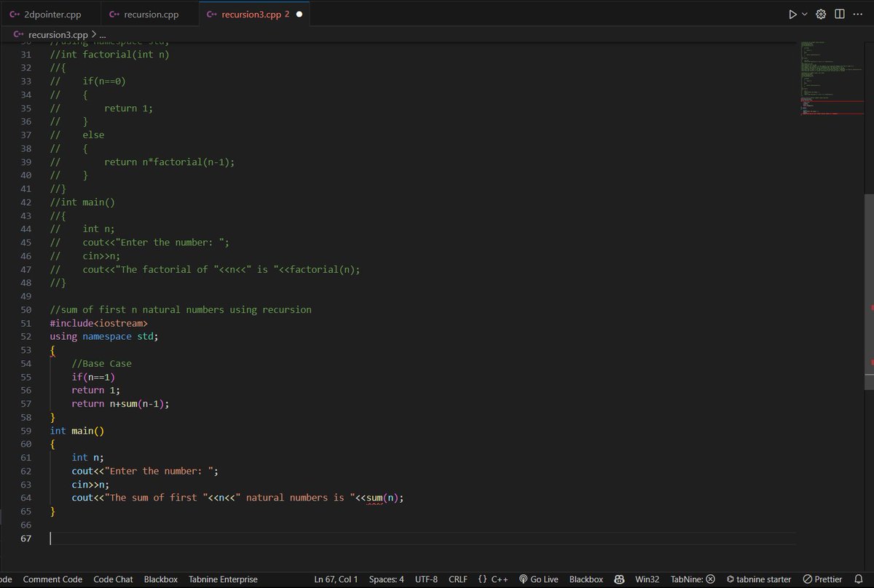
Task: Click 'cin>>n;' on line 63
Action: [x=90, y=484]
